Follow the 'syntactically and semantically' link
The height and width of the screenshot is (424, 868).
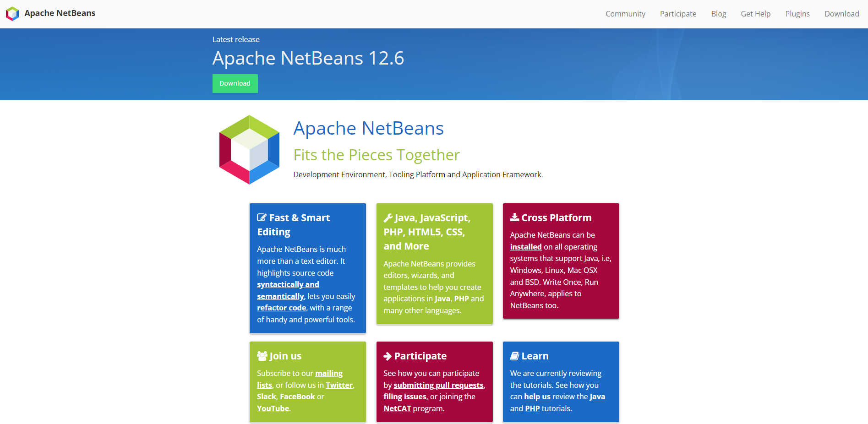[x=288, y=290]
